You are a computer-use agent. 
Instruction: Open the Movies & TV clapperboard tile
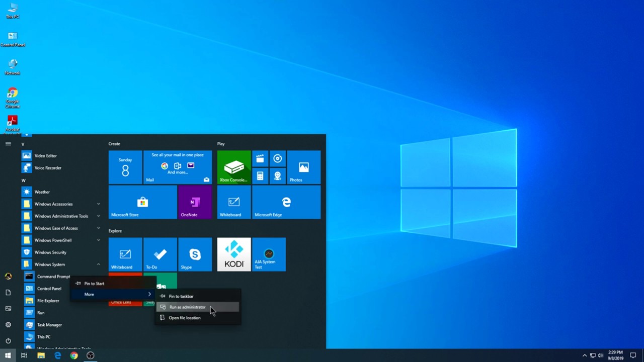click(x=260, y=159)
